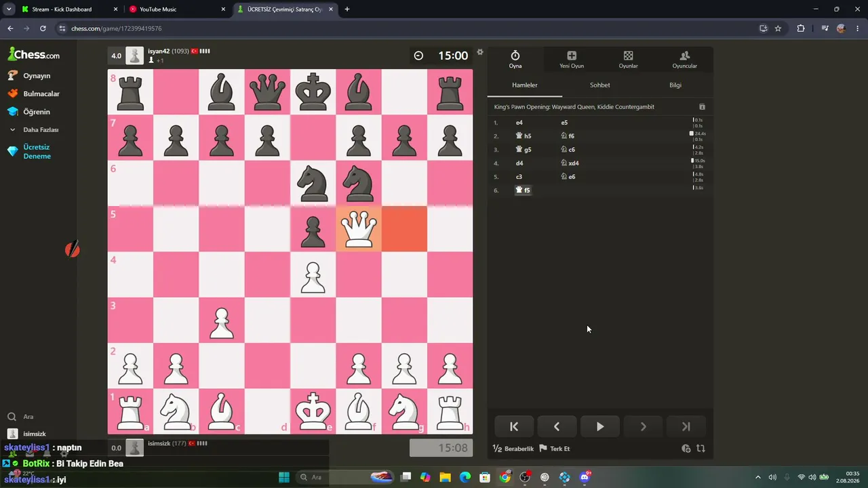Go to the Chess.com home logo
This screenshot has height=488, width=868.
click(34, 54)
